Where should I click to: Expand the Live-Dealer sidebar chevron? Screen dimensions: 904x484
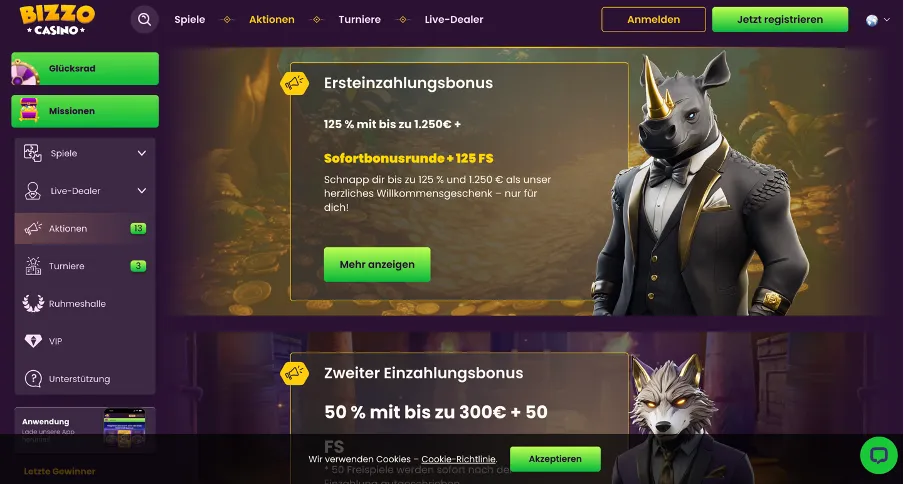(x=142, y=191)
